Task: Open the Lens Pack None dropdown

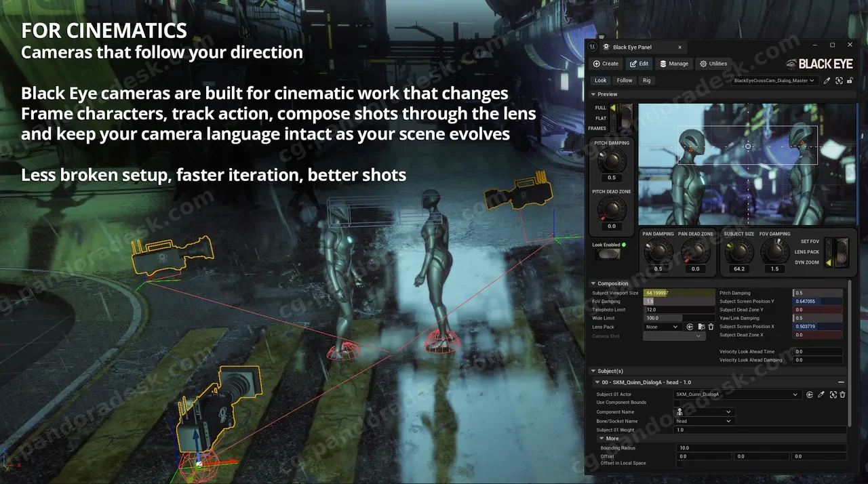Action: pyautogui.click(x=662, y=327)
